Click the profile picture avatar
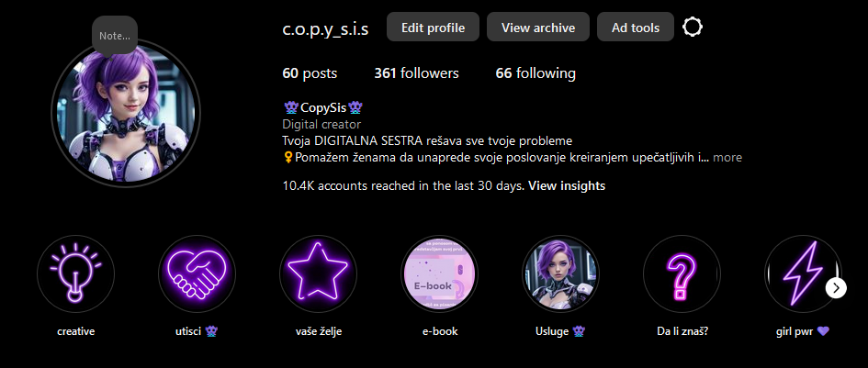 (x=126, y=114)
